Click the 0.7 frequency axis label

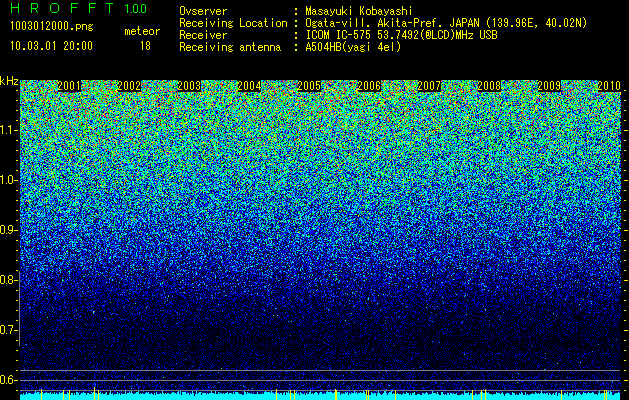pos(9,330)
